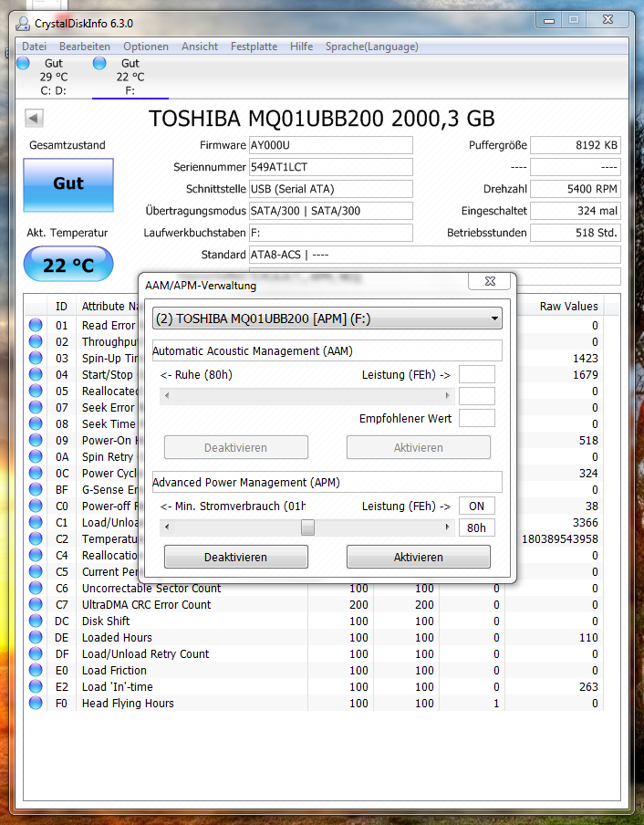644x825 pixels.
Task: Click status orb for Temperature row C2
Action: [x=36, y=538]
